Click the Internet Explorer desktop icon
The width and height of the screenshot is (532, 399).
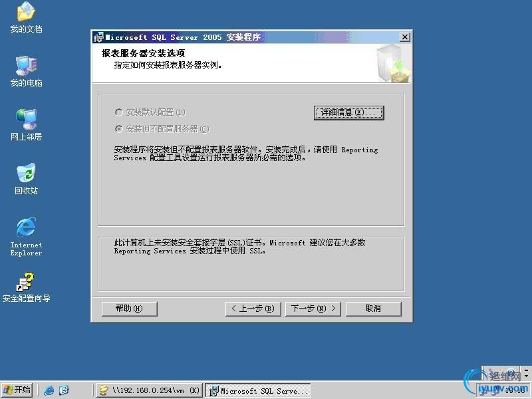(x=26, y=237)
